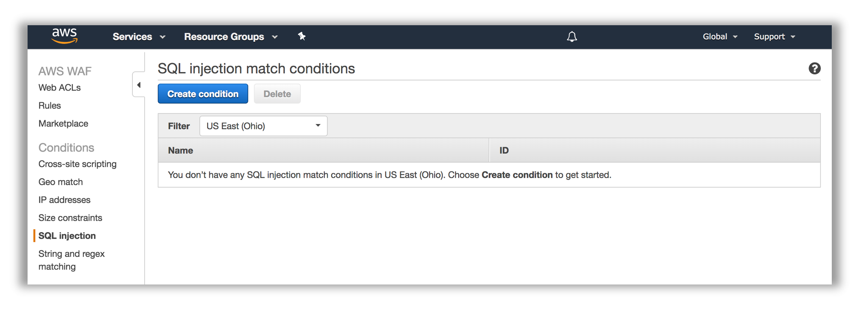Click the pushpin shortcut icon

[302, 36]
